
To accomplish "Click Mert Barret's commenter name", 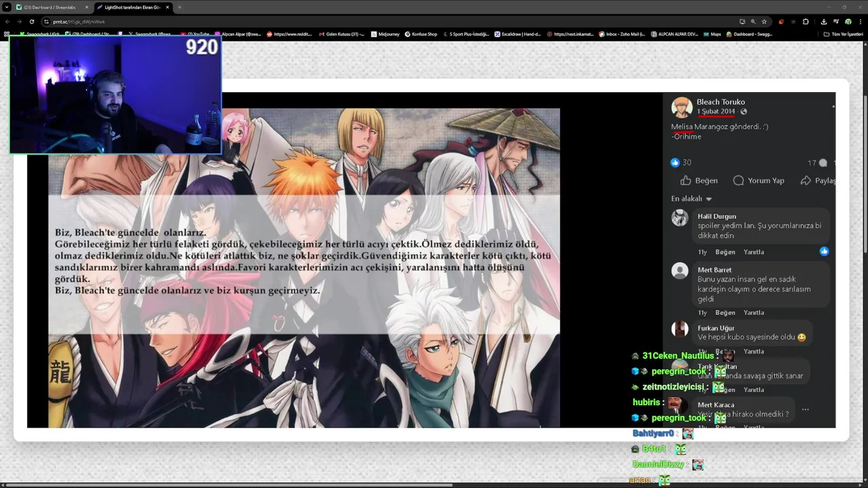I will (715, 270).
